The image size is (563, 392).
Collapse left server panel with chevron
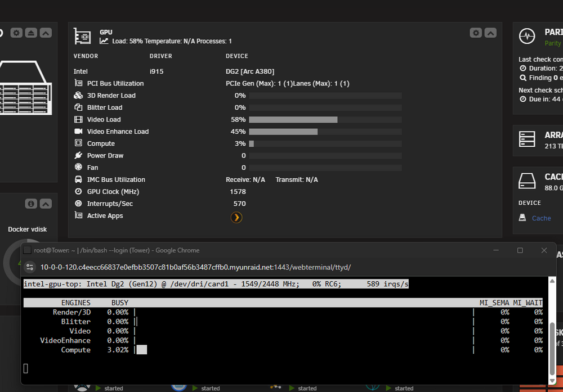coord(46,33)
